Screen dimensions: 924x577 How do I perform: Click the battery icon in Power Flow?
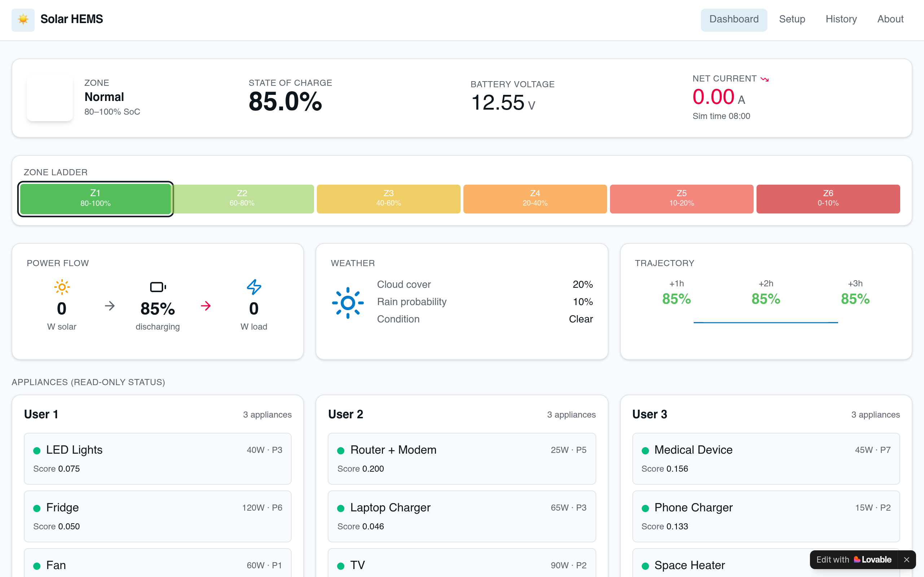[x=158, y=287]
